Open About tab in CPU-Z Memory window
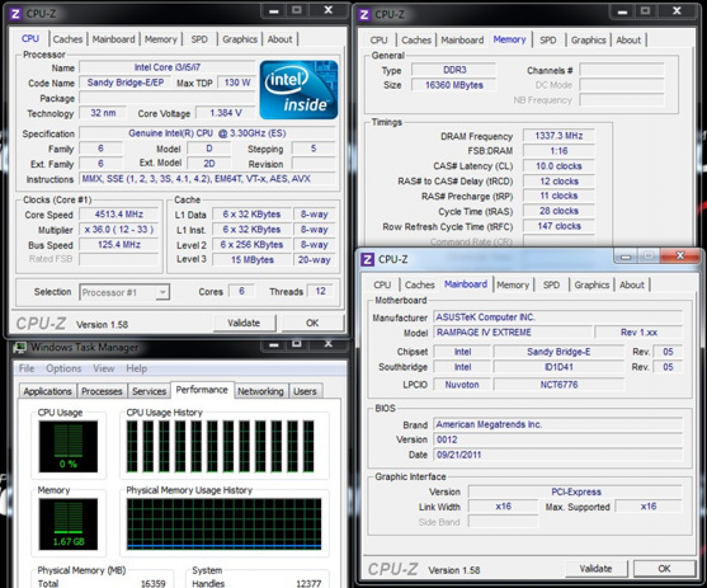707x588 pixels. click(x=628, y=40)
